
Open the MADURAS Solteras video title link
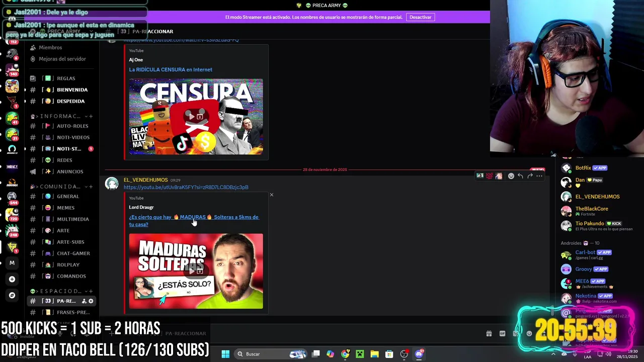point(194,221)
